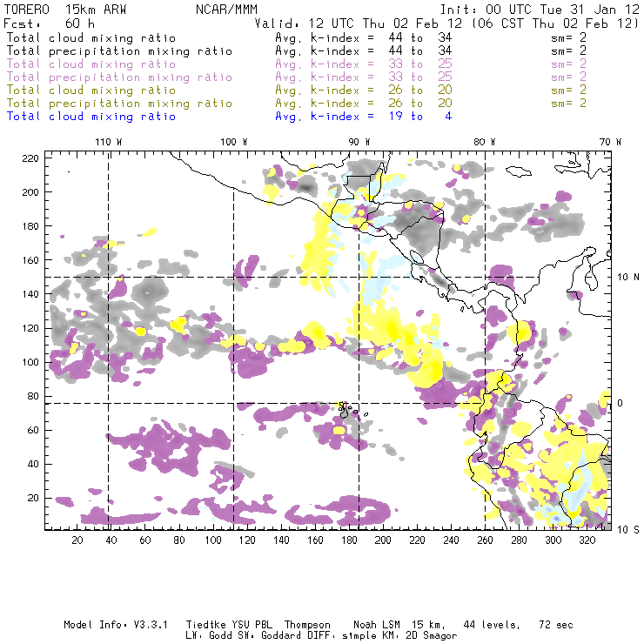Select '100' on the vertical axis
The height and width of the screenshot is (644, 644).
pos(30,362)
